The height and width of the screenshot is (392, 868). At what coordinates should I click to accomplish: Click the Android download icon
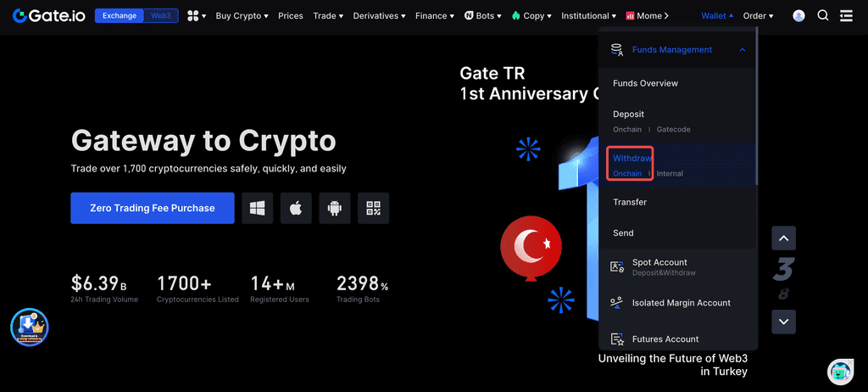[335, 208]
